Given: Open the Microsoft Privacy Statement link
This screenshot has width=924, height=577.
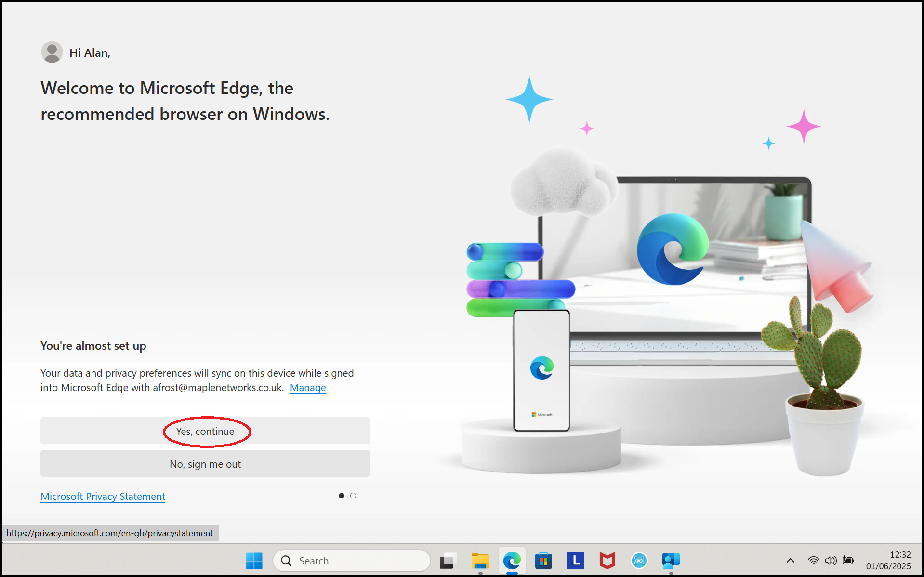Looking at the screenshot, I should tap(103, 497).
